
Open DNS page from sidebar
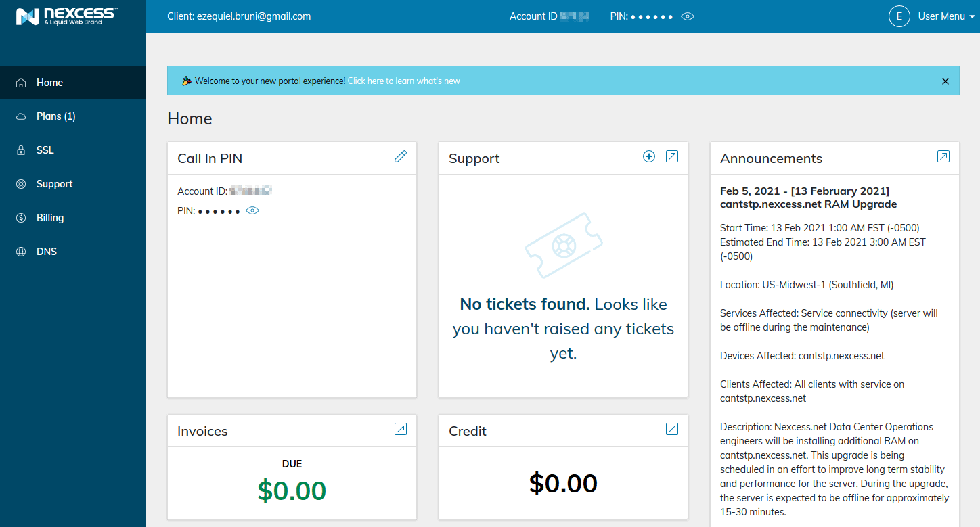coord(47,252)
